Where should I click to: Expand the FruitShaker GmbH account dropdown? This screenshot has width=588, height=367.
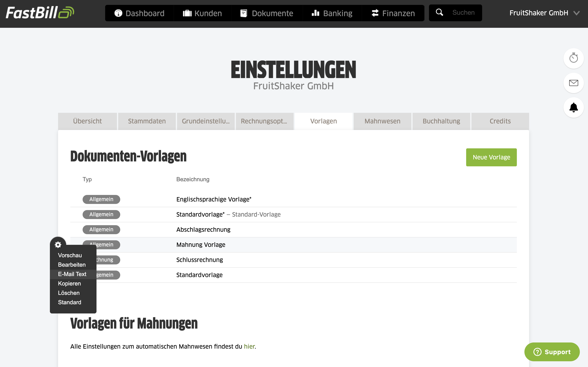544,13
